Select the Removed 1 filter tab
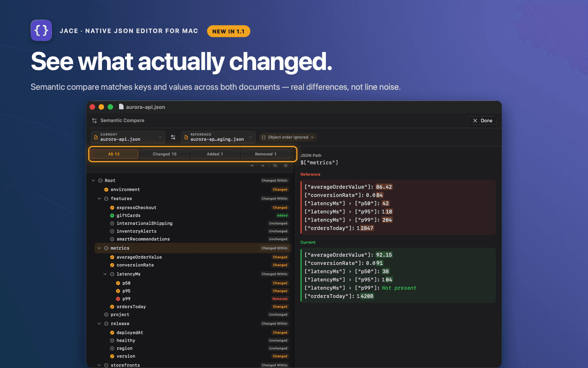The image size is (588, 368). tap(265, 154)
